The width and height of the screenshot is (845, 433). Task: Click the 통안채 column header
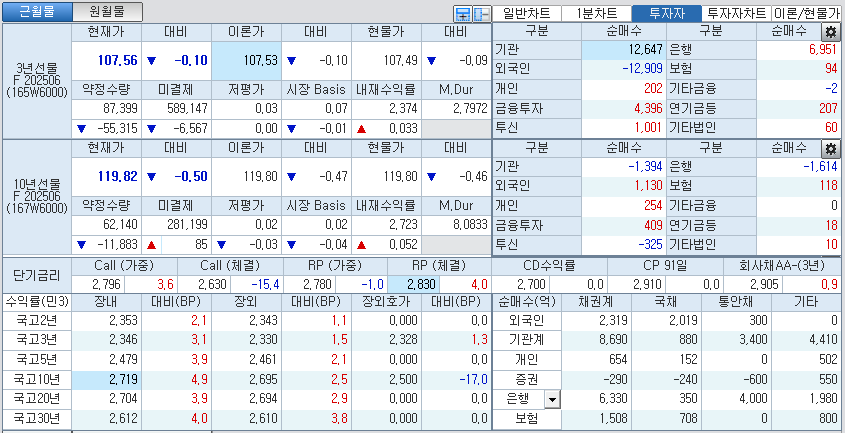pyautogui.click(x=737, y=302)
